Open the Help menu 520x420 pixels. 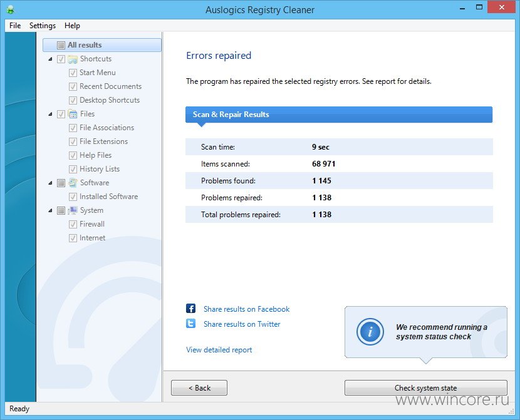72,26
